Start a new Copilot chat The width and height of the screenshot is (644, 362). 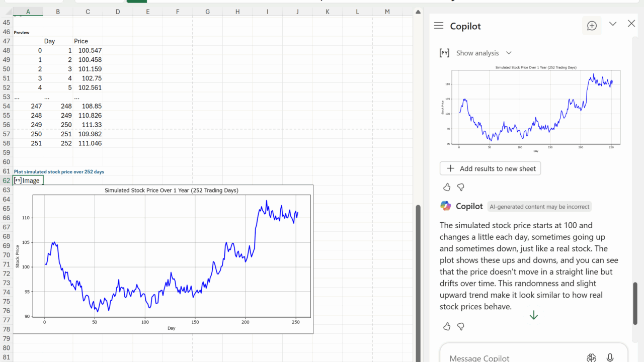pyautogui.click(x=592, y=26)
